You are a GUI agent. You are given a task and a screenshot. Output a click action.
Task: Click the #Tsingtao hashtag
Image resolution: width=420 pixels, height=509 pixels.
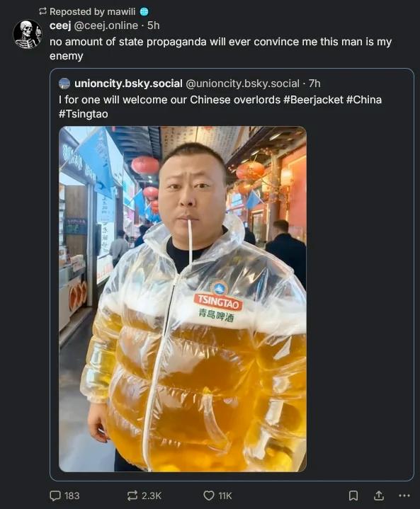pos(83,114)
